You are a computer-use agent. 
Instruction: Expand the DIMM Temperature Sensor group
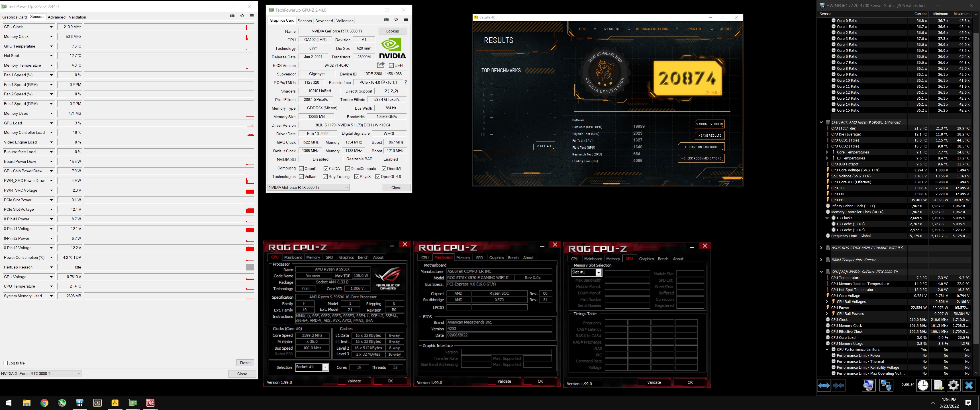point(821,260)
